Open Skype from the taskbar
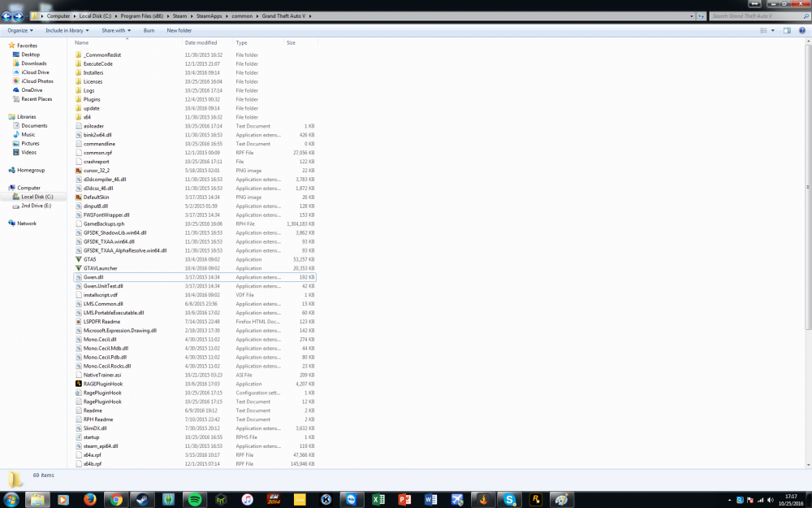This screenshot has width=812, height=508. (510, 500)
